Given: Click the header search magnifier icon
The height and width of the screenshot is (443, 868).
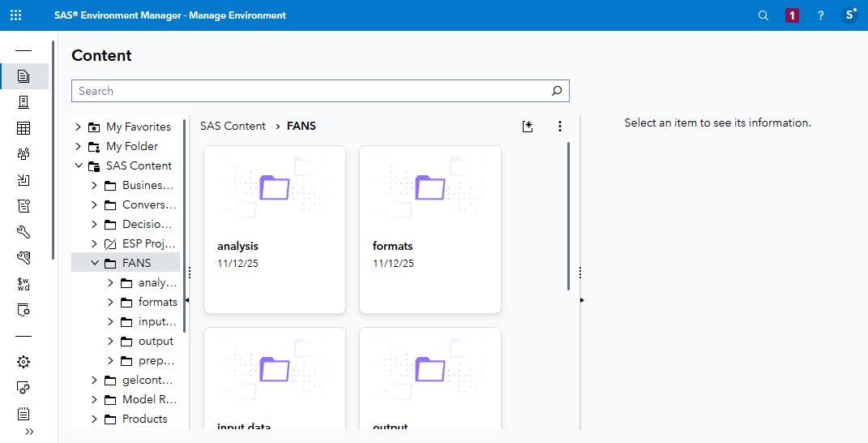Looking at the screenshot, I should point(763,15).
